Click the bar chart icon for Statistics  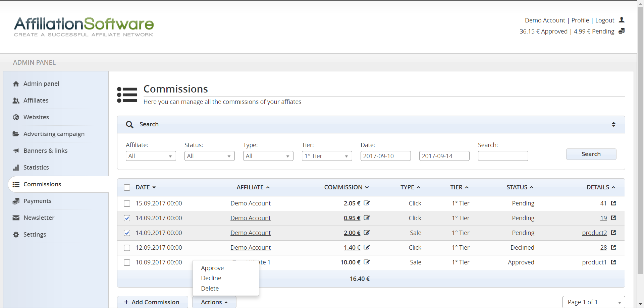[x=16, y=168]
